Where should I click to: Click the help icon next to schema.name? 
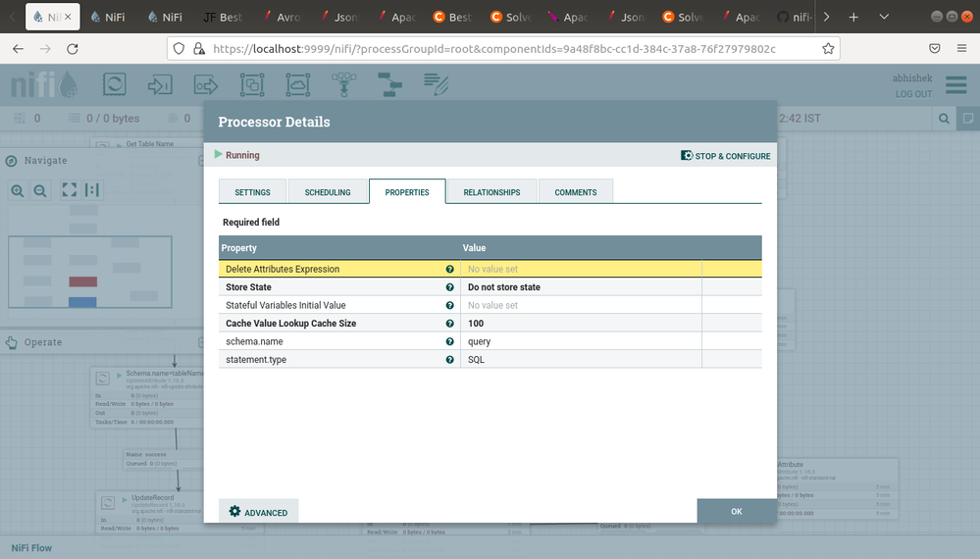450,341
